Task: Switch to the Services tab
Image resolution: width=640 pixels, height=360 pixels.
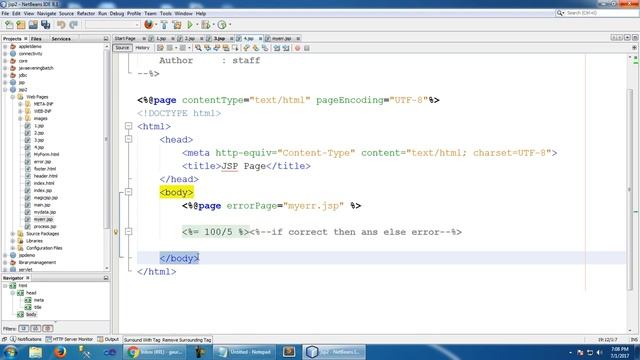Action: click(61, 39)
